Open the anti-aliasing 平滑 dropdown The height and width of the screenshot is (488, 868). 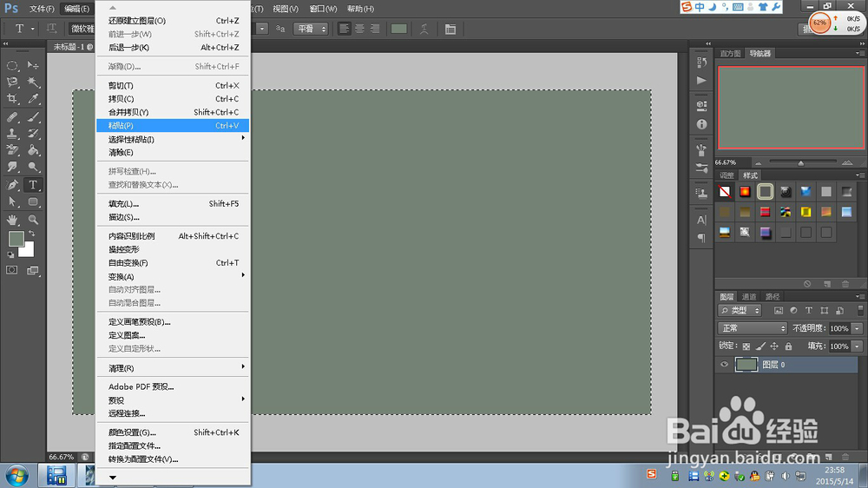coord(311,29)
